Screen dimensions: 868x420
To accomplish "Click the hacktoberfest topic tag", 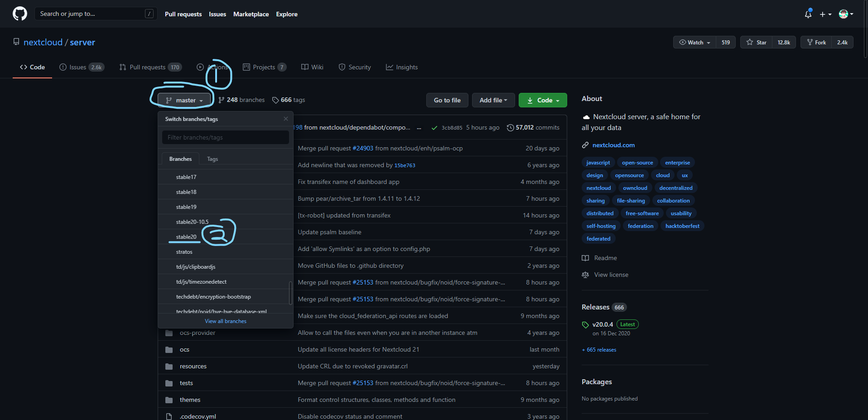I will point(682,226).
